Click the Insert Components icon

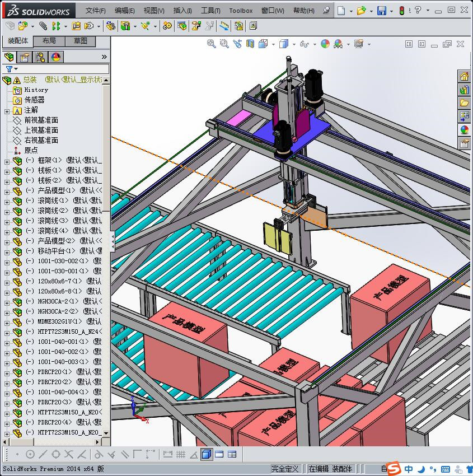click(23, 26)
